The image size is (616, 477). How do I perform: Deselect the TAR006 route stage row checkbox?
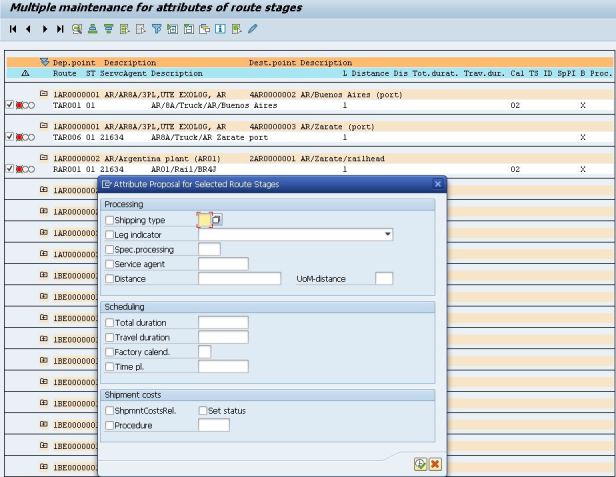(10, 137)
